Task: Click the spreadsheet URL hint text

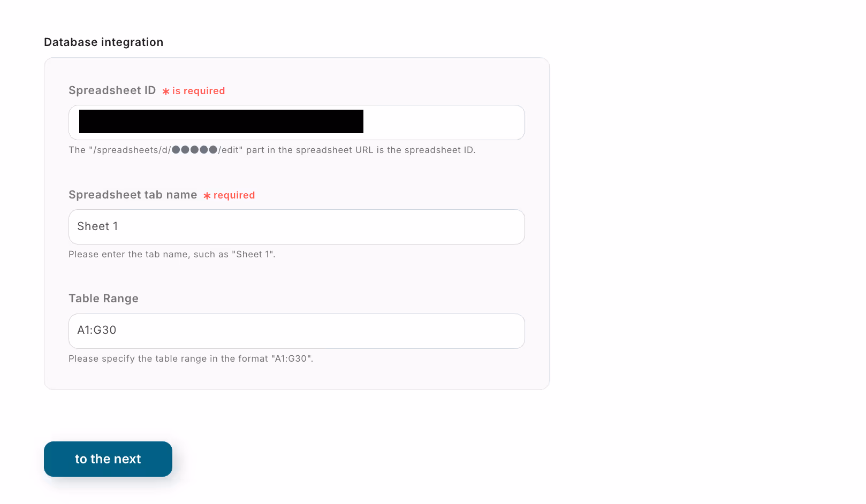Action: click(272, 150)
